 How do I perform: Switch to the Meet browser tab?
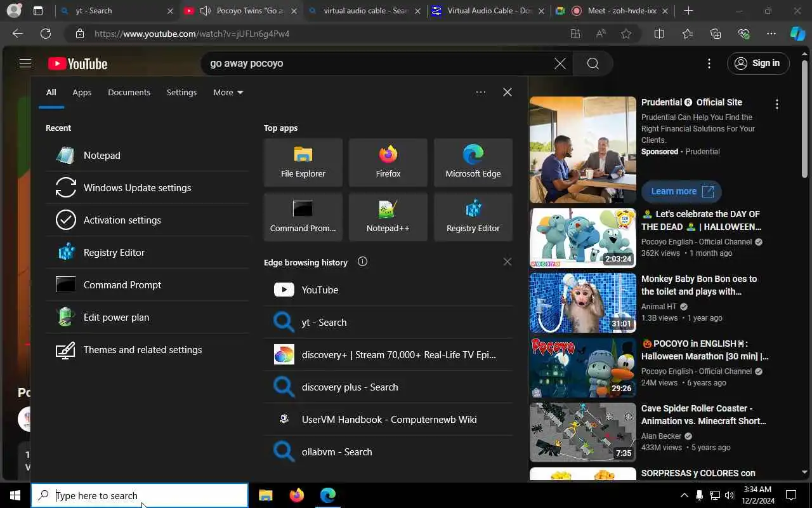click(x=612, y=11)
